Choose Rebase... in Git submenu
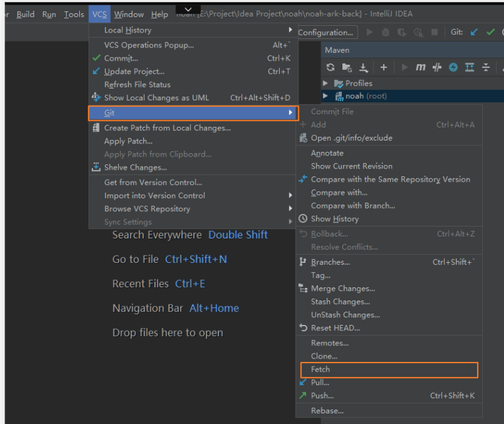 pyautogui.click(x=389, y=411)
